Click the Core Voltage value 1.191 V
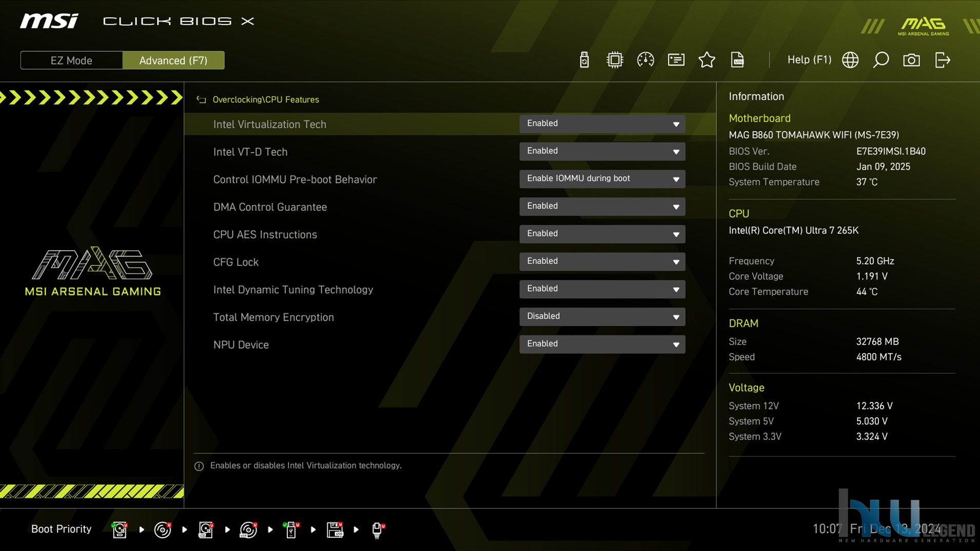 (872, 277)
